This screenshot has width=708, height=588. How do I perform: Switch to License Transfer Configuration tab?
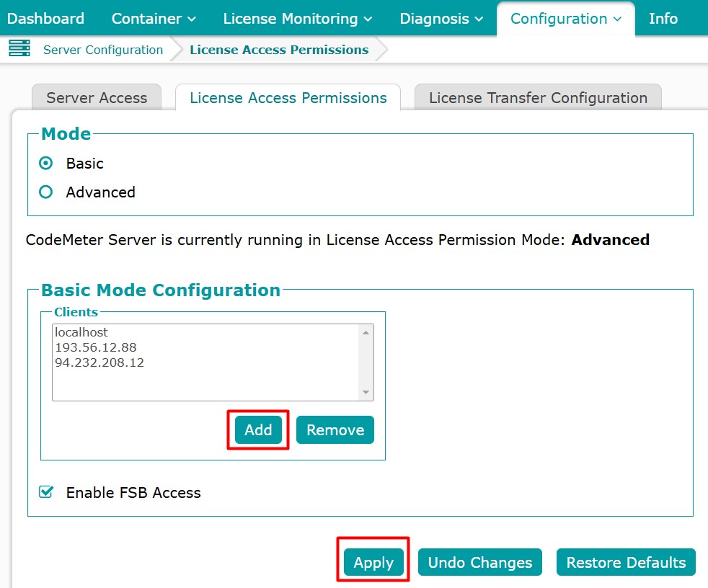tap(538, 98)
